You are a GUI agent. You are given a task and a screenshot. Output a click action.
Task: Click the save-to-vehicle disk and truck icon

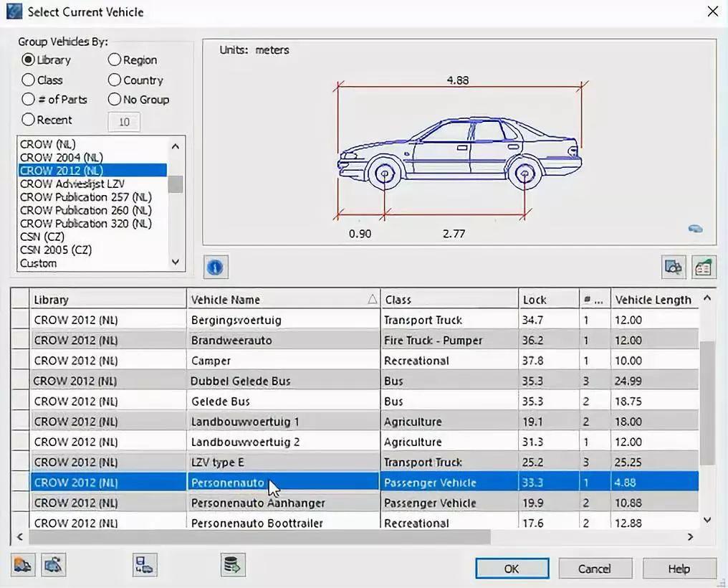click(x=145, y=565)
